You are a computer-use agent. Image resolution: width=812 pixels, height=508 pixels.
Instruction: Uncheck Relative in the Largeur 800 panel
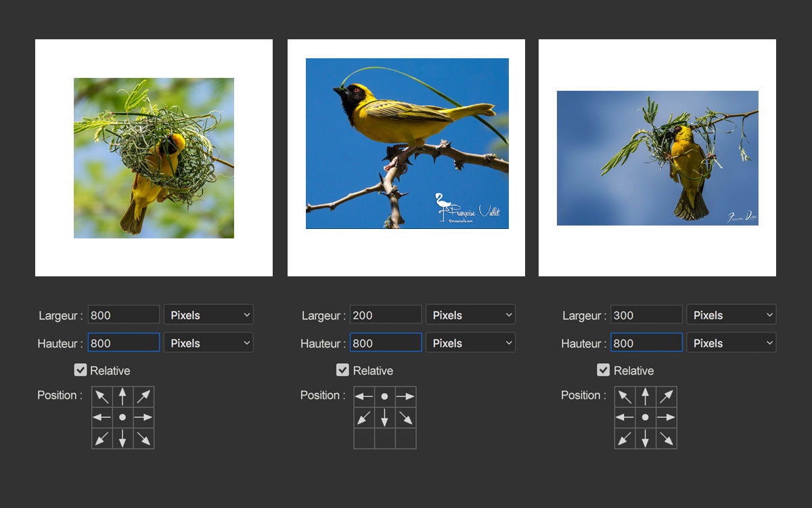coord(81,371)
